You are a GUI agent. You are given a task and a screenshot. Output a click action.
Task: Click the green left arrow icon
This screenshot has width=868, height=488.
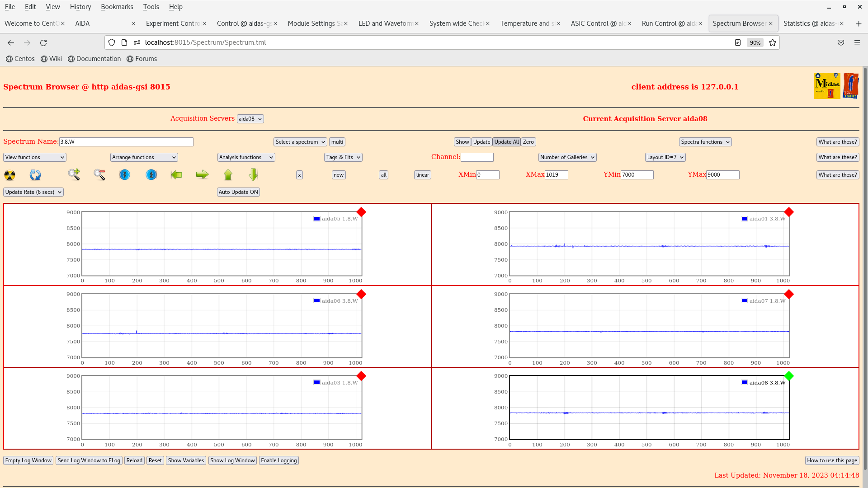[176, 174]
